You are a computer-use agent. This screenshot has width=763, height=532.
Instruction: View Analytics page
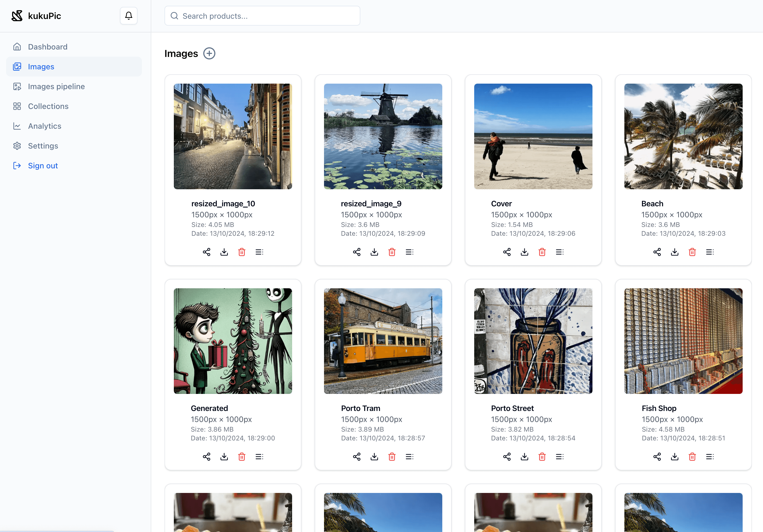(74, 126)
